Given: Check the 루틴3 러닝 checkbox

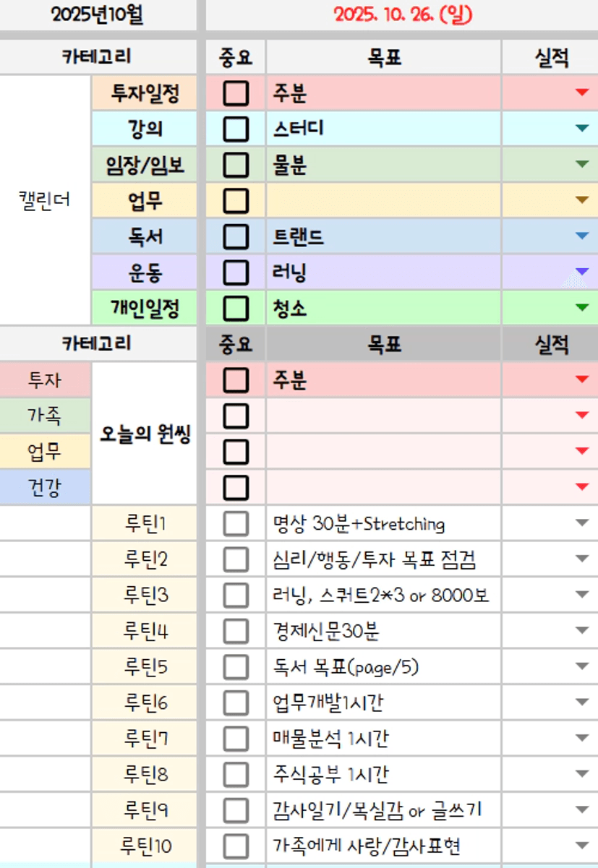Looking at the screenshot, I should coord(236,595).
